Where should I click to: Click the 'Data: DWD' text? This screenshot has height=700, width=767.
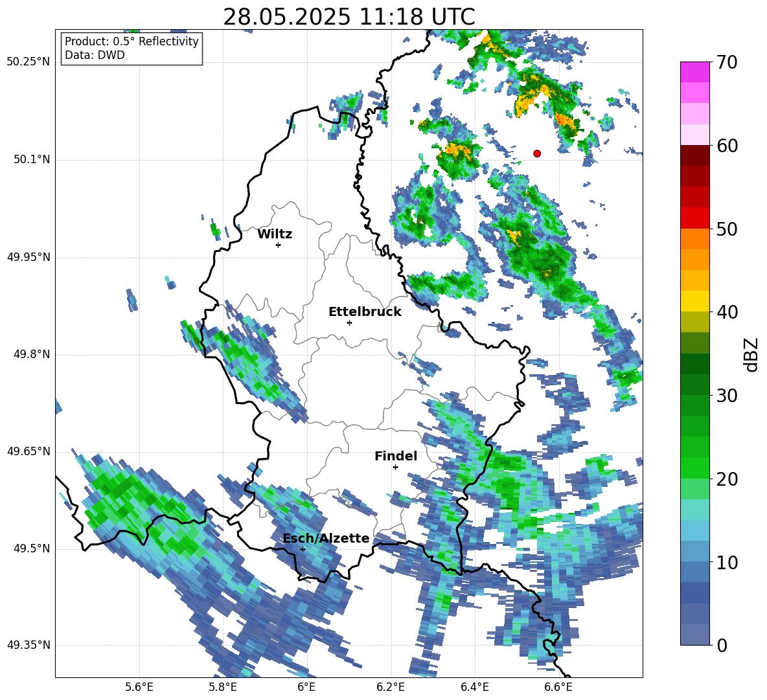[95, 55]
